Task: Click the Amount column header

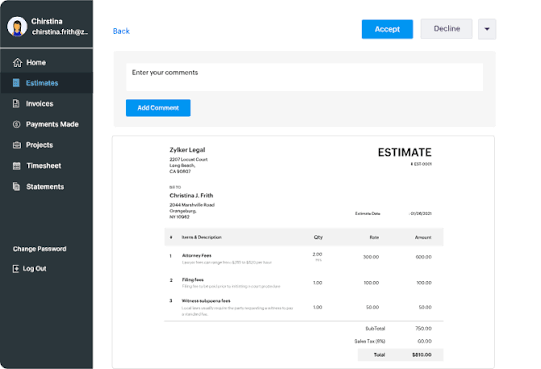Action: (423, 237)
